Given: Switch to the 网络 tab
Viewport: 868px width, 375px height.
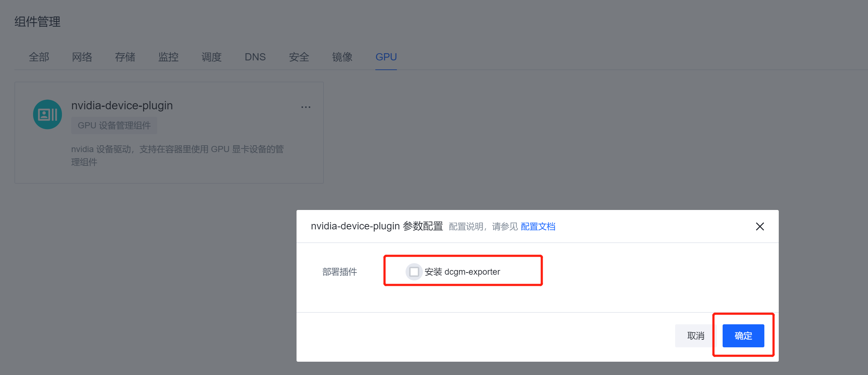Looking at the screenshot, I should 82,57.
